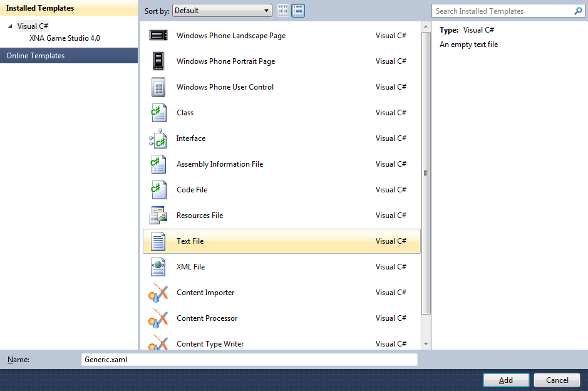Viewport: 588px width, 391px height.
Task: Click Visual C# in the XML File row
Action: [x=391, y=267]
